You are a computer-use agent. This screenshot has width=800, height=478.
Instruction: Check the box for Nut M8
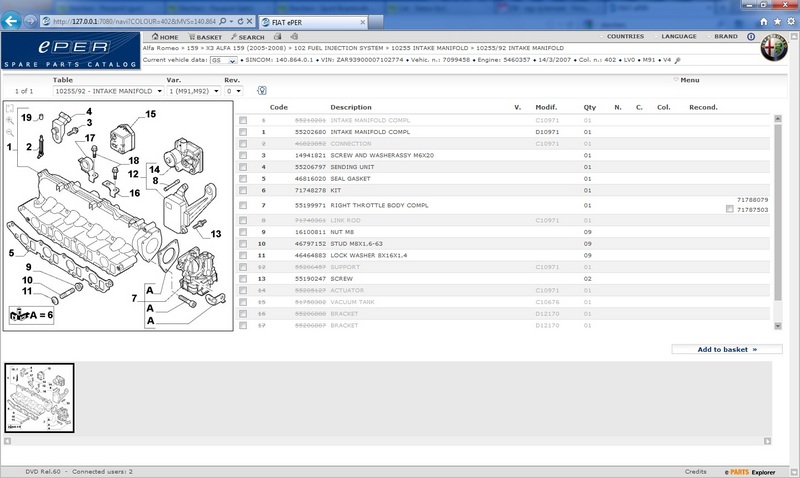[243, 231]
